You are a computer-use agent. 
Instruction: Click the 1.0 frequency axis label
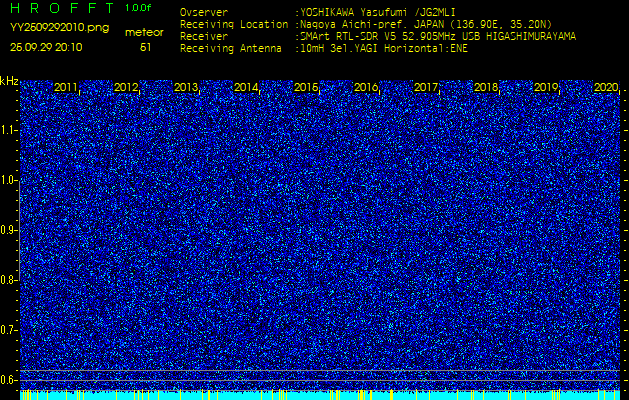pos(8,180)
